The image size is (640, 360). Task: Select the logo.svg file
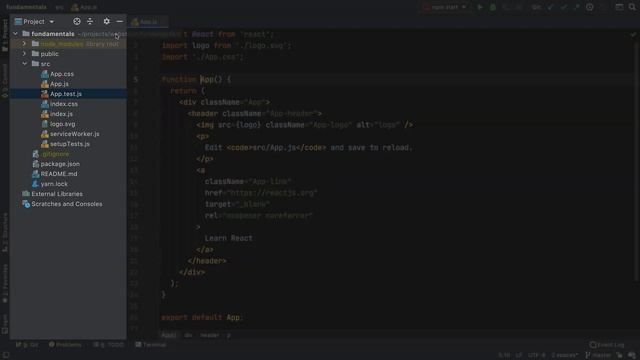[62, 124]
